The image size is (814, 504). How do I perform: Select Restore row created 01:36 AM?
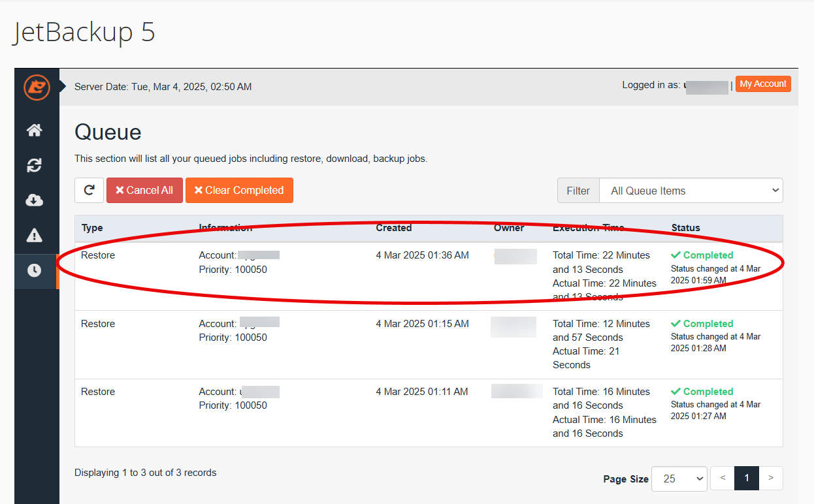coord(429,276)
